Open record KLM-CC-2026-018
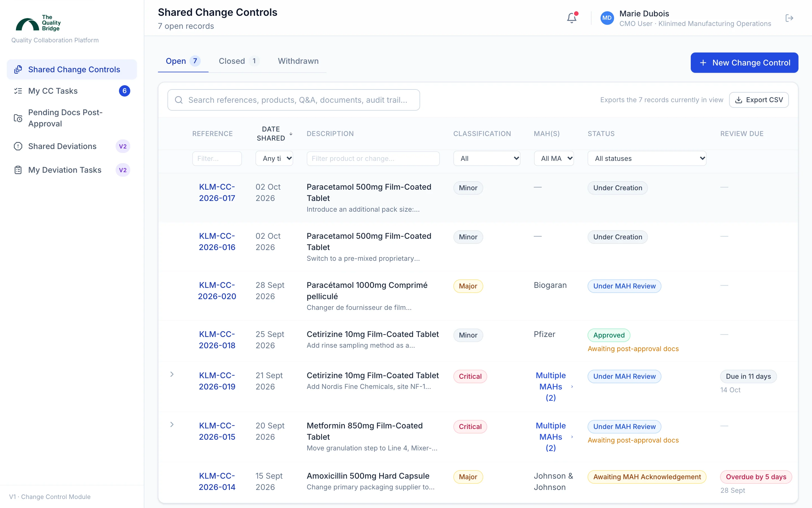The height and width of the screenshot is (508, 812). click(x=217, y=340)
